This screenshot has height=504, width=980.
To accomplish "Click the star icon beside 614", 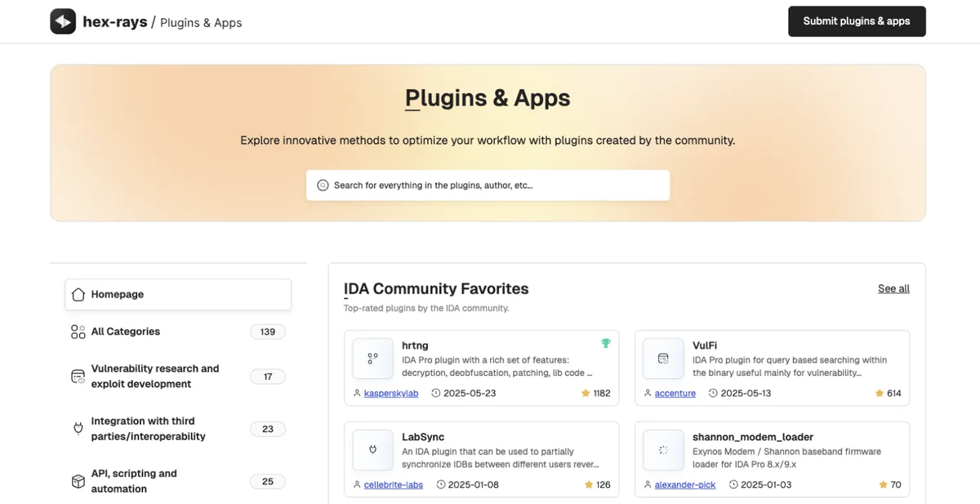I will point(879,393).
